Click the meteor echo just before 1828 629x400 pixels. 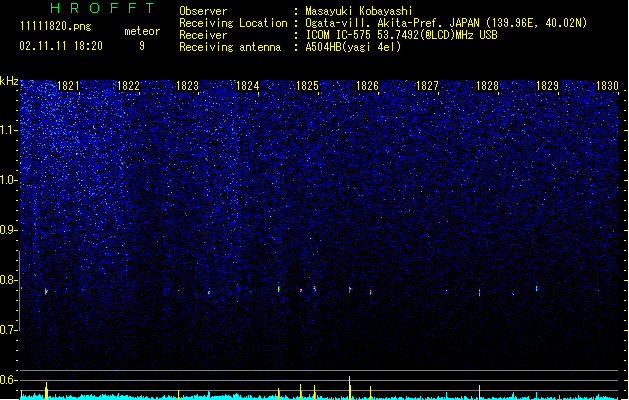pyautogui.click(x=479, y=292)
